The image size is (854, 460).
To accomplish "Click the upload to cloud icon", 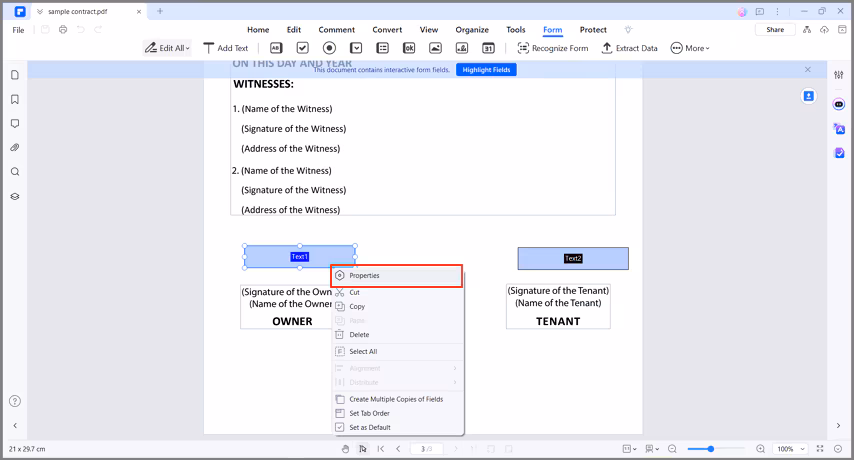I will (825, 30).
